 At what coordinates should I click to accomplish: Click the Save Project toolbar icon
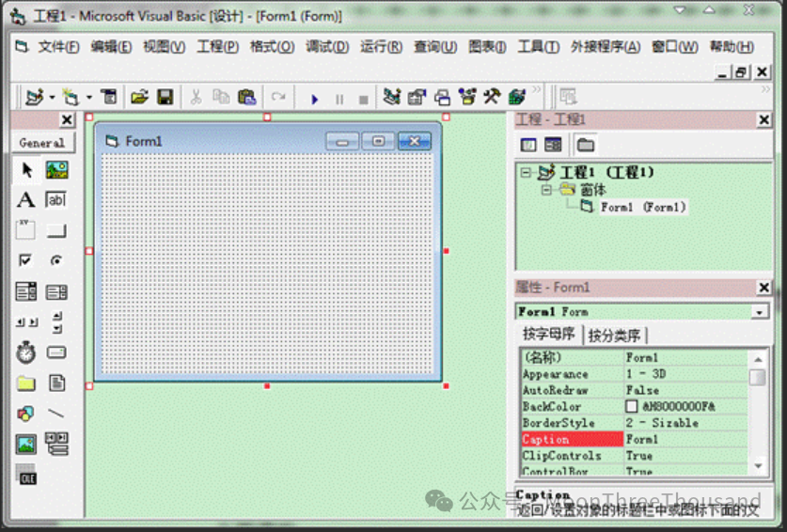tap(165, 97)
